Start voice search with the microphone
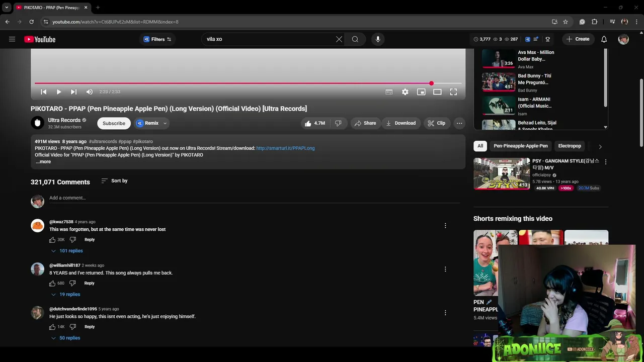644x362 pixels. (x=378, y=39)
